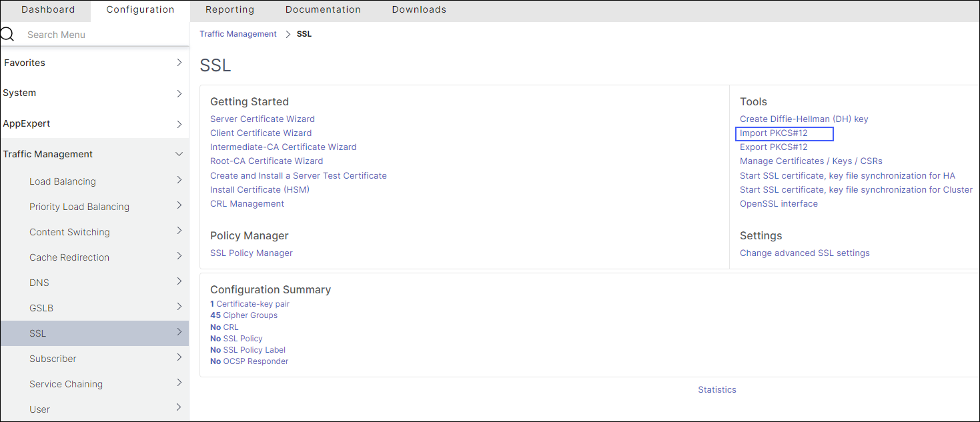Click No CRL summary link
The width and height of the screenshot is (980, 422).
(224, 327)
